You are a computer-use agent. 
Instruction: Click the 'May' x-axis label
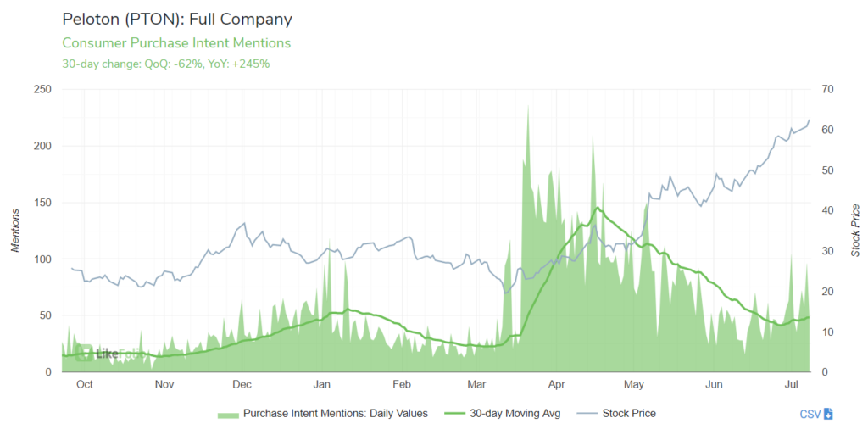tap(634, 385)
